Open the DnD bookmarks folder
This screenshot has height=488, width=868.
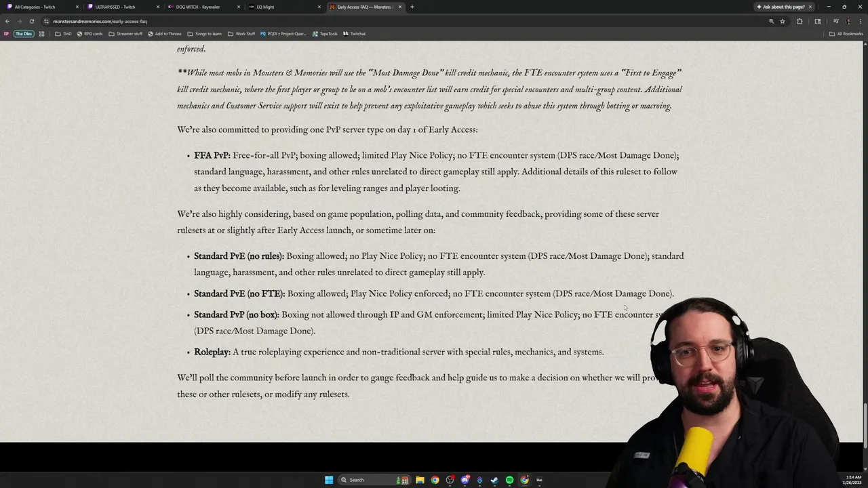click(x=63, y=34)
